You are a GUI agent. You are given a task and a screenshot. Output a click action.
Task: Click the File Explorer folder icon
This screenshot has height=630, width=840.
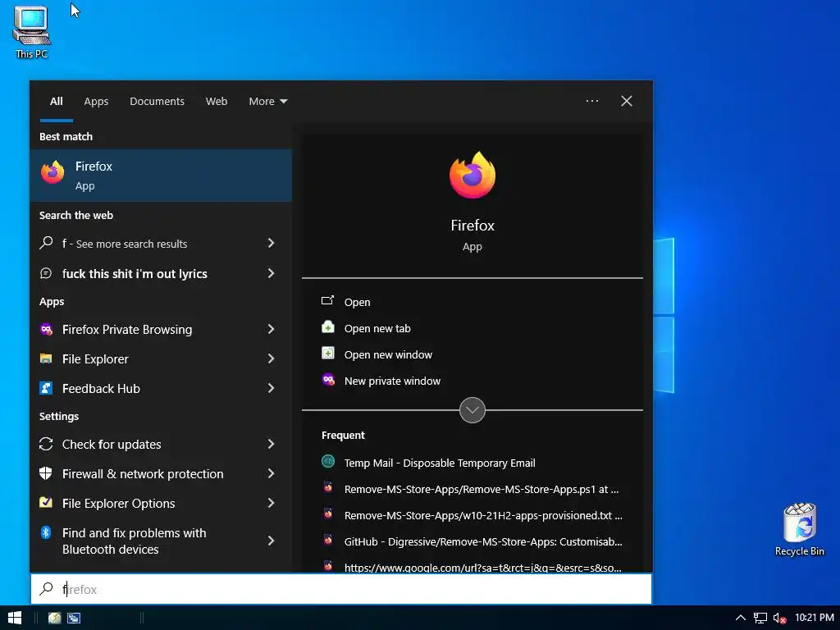point(46,358)
